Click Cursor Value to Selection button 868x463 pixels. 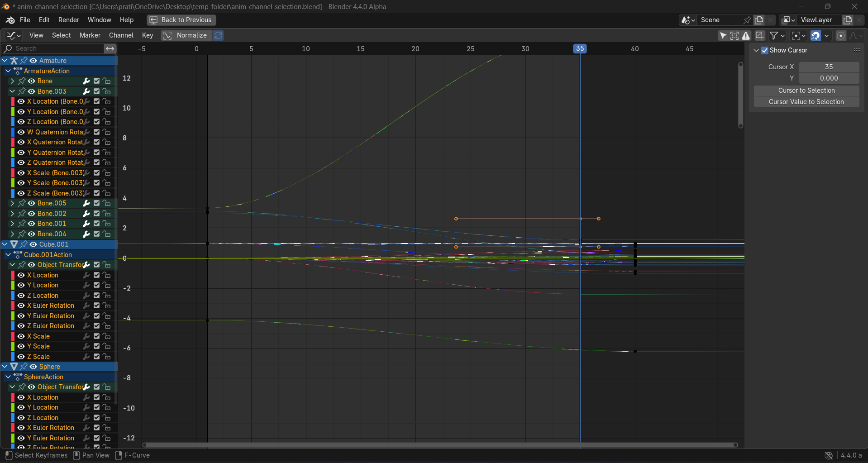(x=806, y=102)
